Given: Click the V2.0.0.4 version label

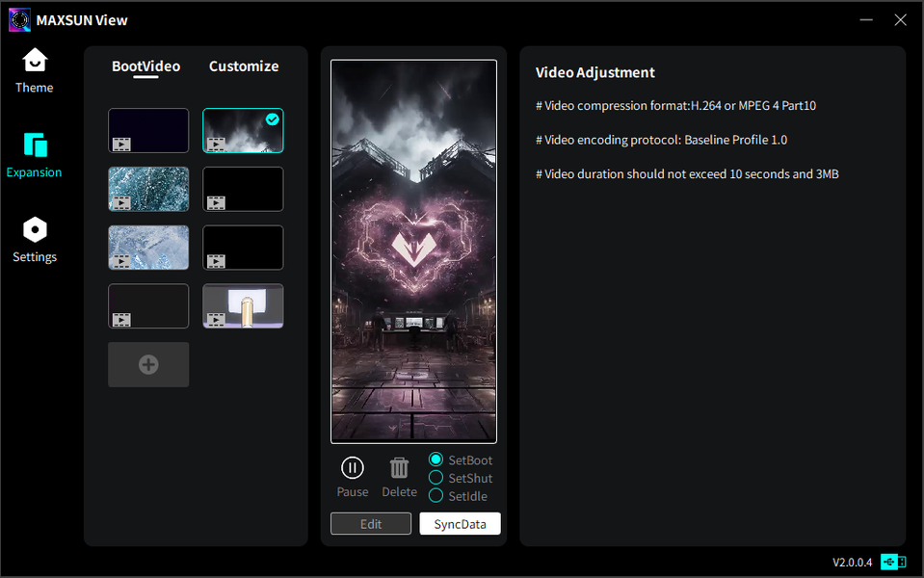Looking at the screenshot, I should [852, 562].
